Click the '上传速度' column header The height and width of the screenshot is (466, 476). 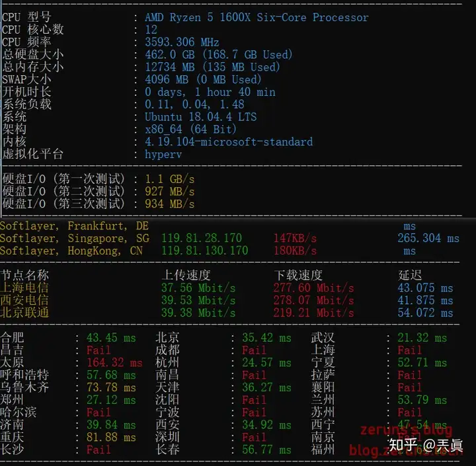tap(186, 276)
